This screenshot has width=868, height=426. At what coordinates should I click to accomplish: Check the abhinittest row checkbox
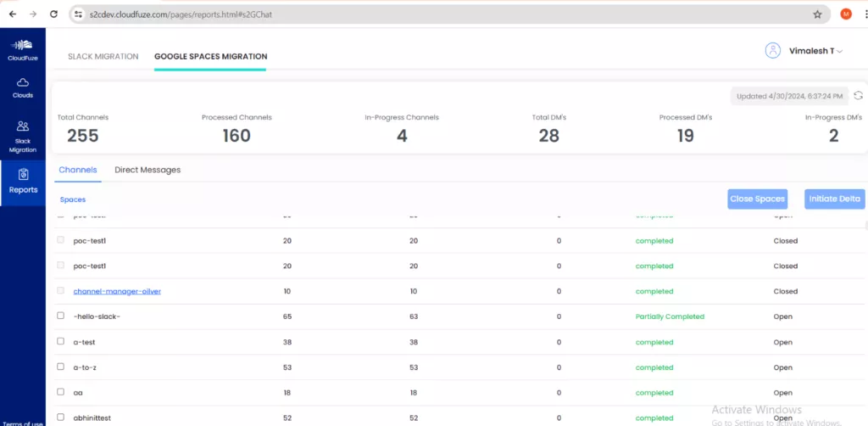(61, 418)
